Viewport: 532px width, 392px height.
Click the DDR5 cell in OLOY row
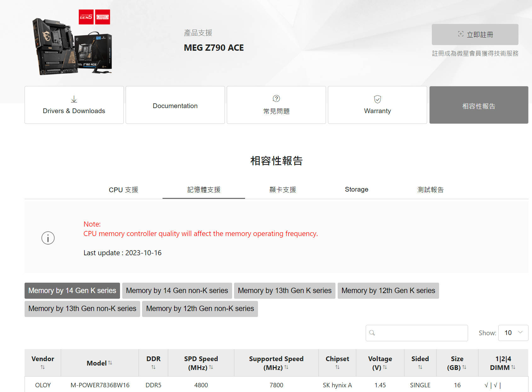coord(153,385)
